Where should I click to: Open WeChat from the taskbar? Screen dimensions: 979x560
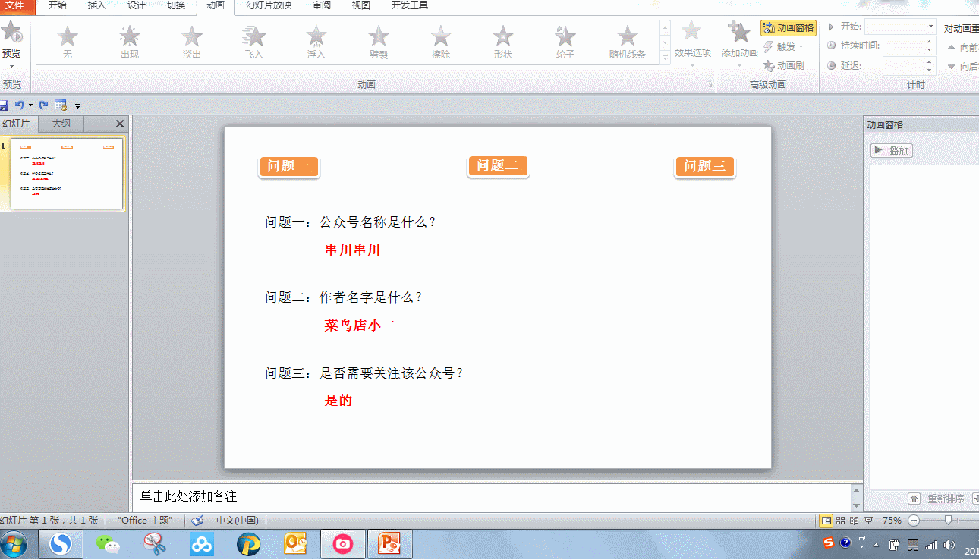pyautogui.click(x=107, y=543)
